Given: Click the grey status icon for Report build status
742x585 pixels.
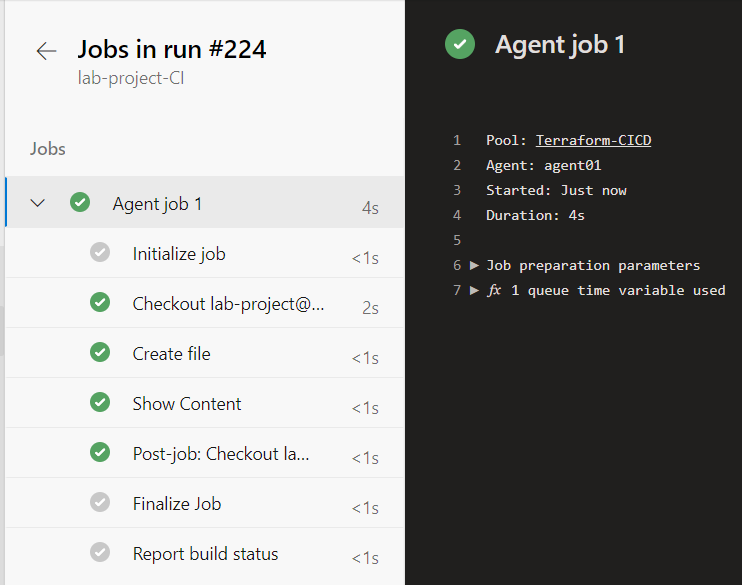Looking at the screenshot, I should (x=100, y=552).
